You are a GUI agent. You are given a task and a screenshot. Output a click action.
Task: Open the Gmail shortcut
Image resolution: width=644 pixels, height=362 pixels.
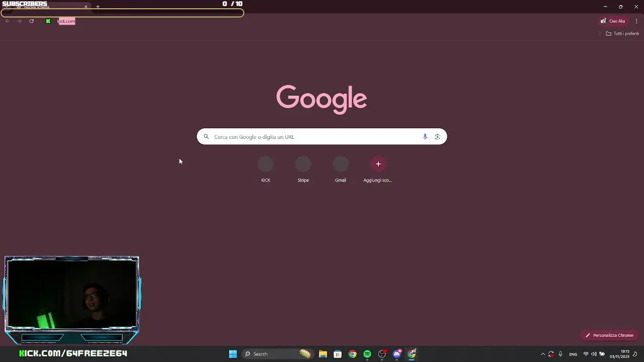(341, 169)
